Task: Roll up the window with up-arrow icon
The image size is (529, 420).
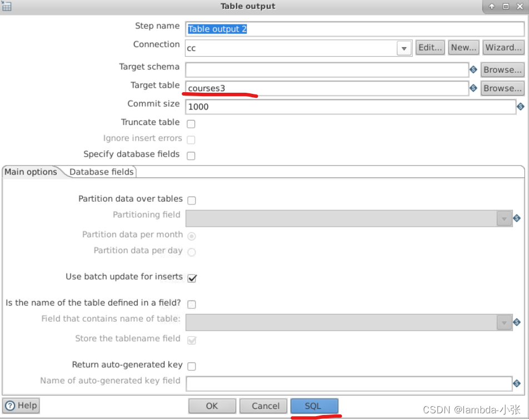Action: 492,7
